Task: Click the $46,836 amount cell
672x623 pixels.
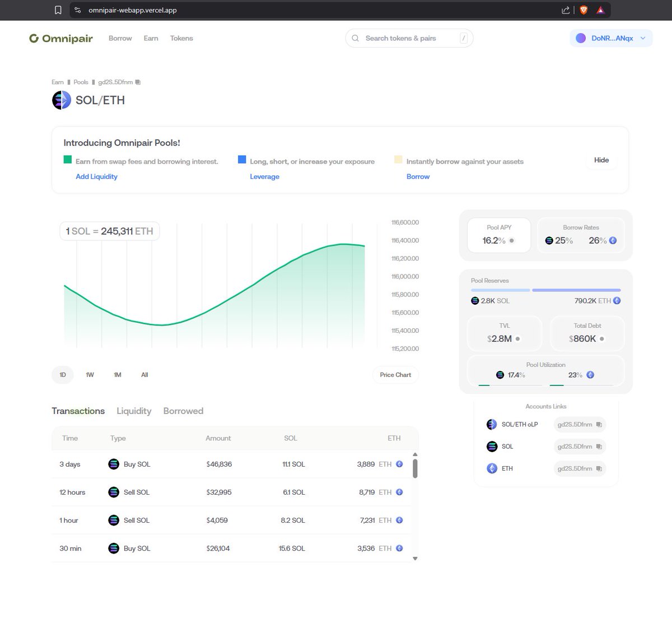Action: point(219,464)
